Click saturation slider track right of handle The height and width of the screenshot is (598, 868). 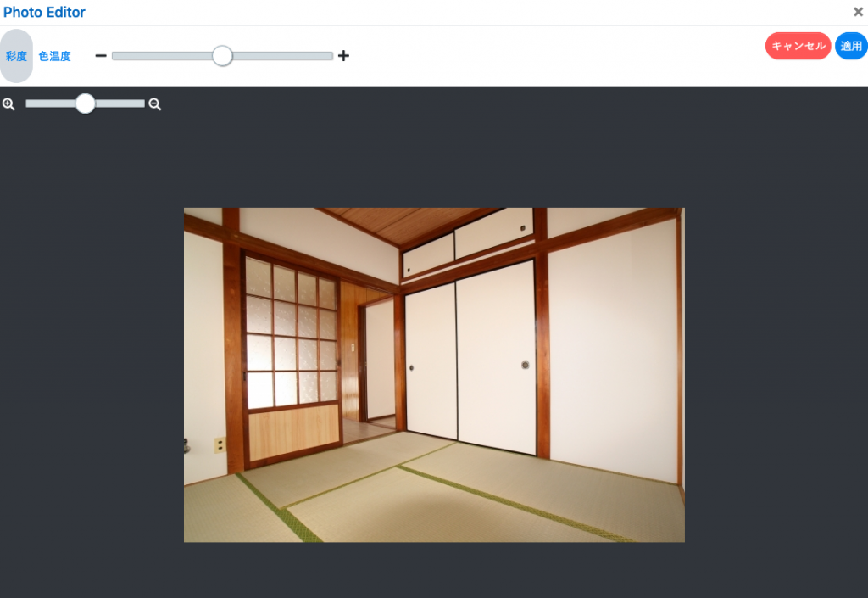point(280,56)
